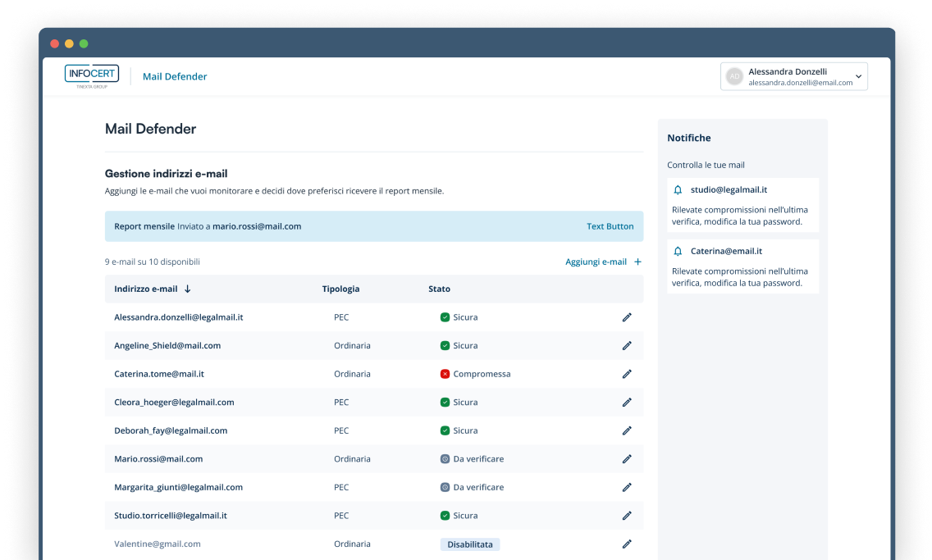Image resolution: width=932 pixels, height=560 pixels.
Task: Click Compromessa status text
Action: pos(482,374)
